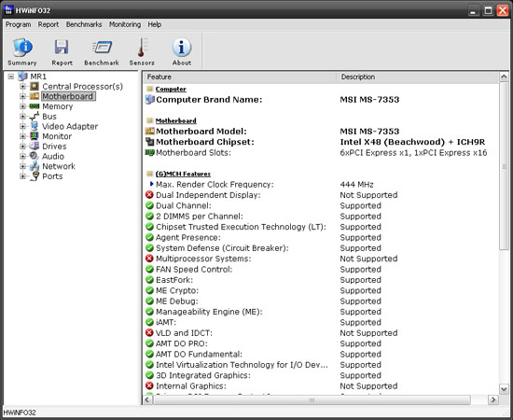Open the Program menu
Screen dimensions: 513x420
coord(19,24)
